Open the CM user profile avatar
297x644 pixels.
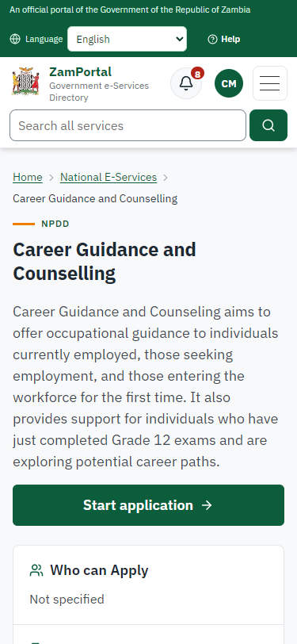click(229, 83)
